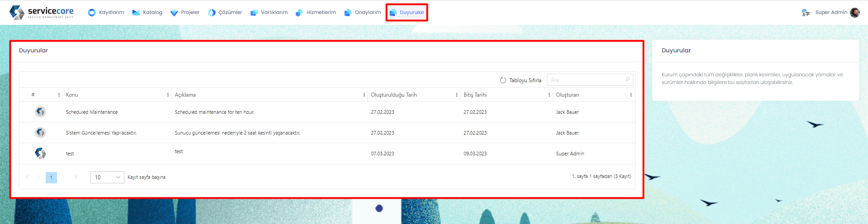Open the Duyurular menu
The image size is (868, 224).
(x=407, y=13)
